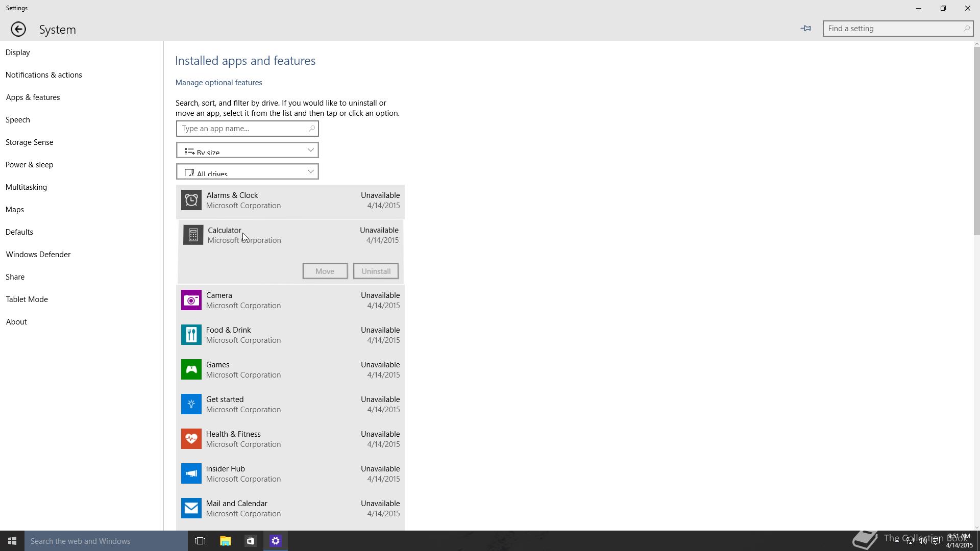980x551 pixels.
Task: Click the back arrow button
Action: click(18, 29)
